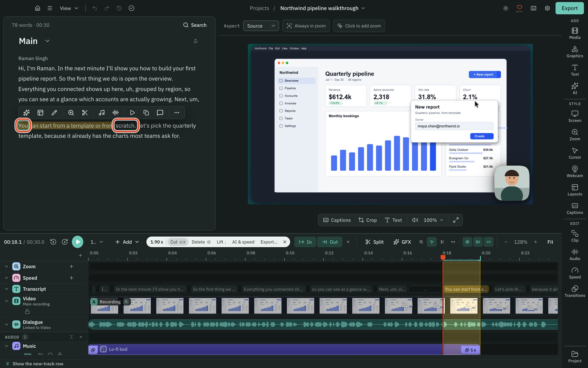Toggle the lock on Video track
The height and width of the screenshot is (368, 588).
(27, 312)
